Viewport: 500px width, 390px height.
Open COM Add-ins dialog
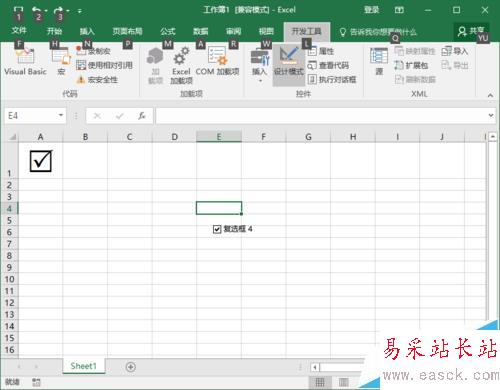click(217, 62)
